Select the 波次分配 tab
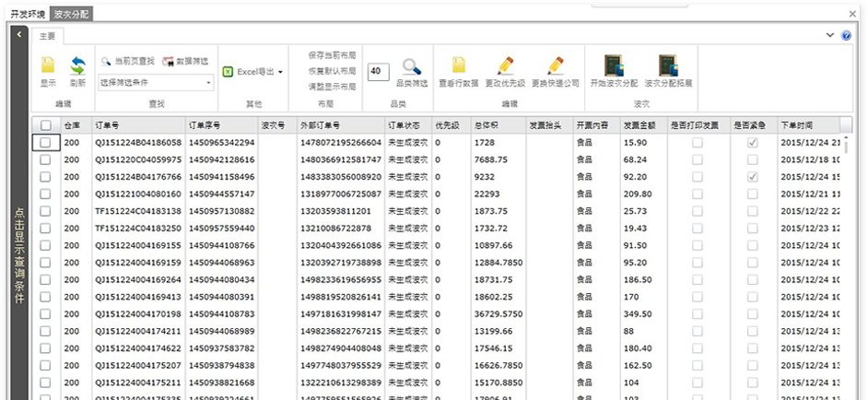Image resolution: width=868 pixels, height=400 pixels. tap(71, 14)
